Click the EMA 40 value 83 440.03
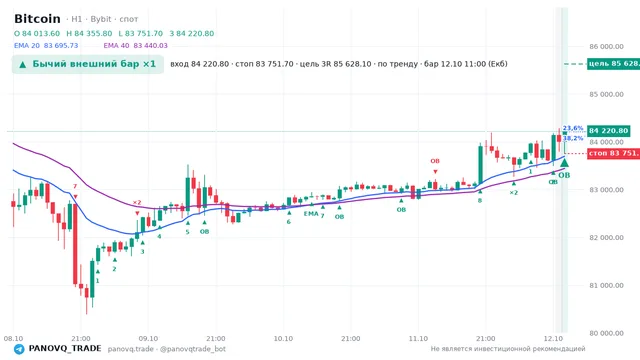Screen dimensions: 640x360 (x=150, y=46)
